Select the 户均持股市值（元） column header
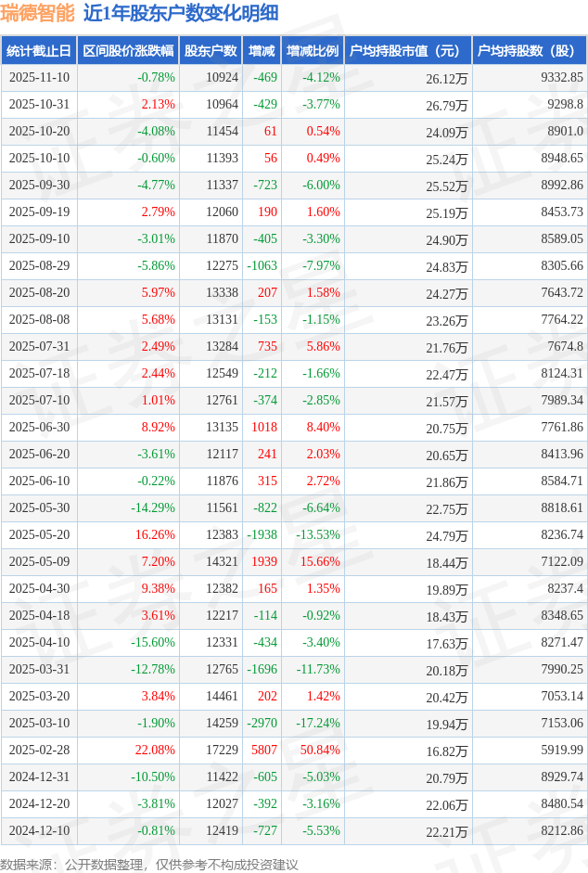Image resolution: width=588 pixels, height=873 pixels. point(407,51)
